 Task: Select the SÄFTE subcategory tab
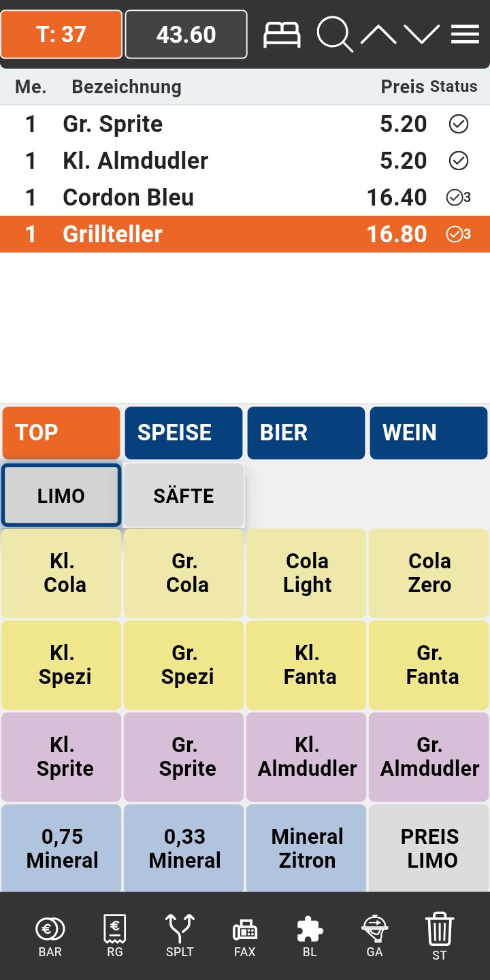(x=184, y=495)
